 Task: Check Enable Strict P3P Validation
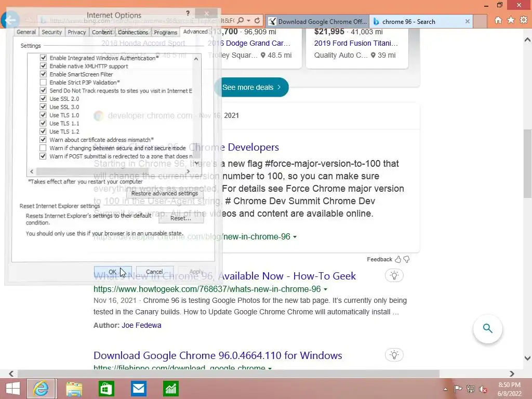43,82
